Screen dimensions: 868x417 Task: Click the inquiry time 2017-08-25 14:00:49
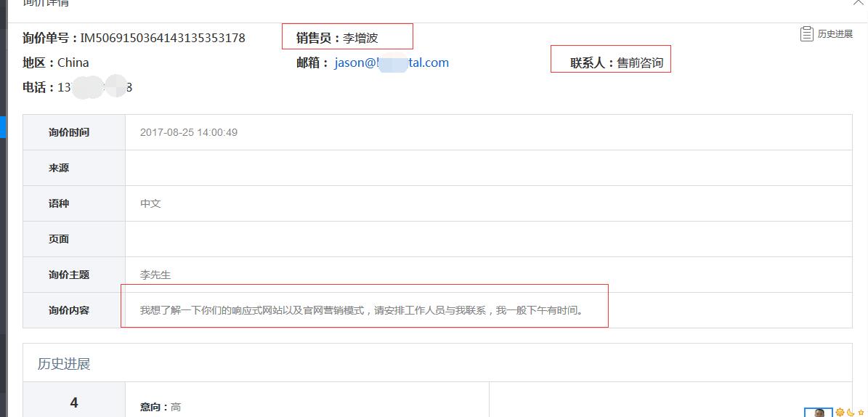[x=189, y=132]
